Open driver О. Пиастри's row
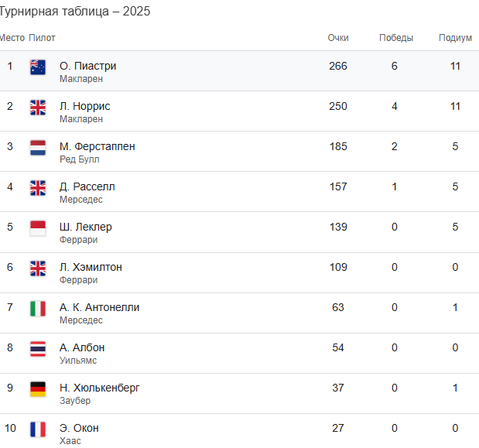479x448 pixels. [x=240, y=71]
